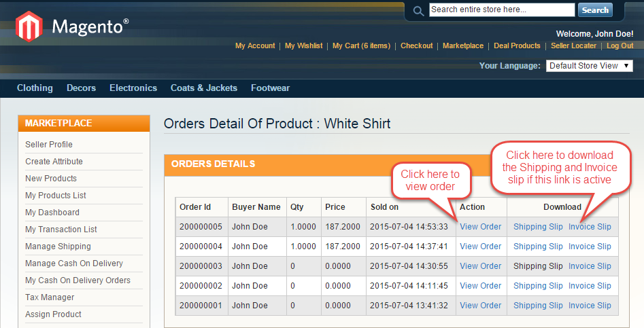Screen dimensions: 644x328
Task: Open My Wishlist link
Action: pos(304,46)
